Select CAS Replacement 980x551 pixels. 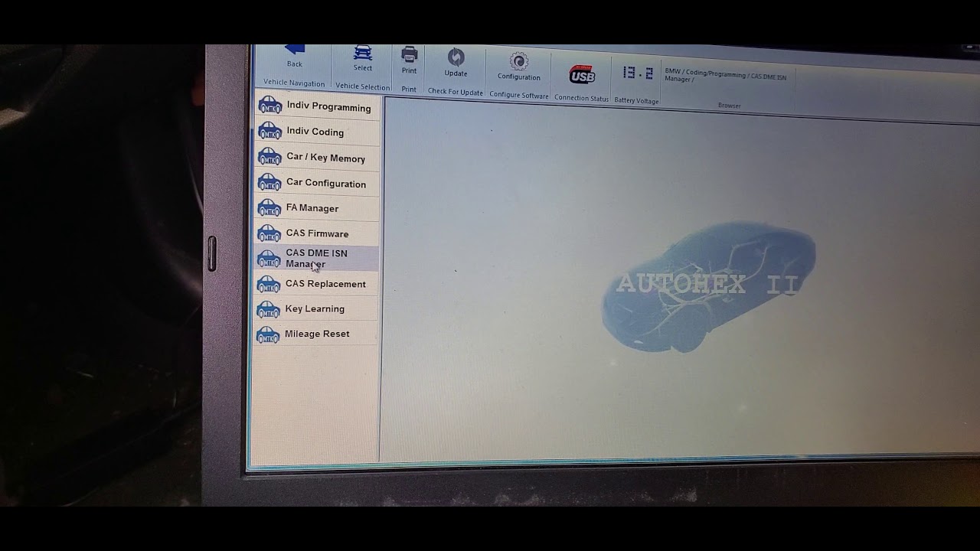coord(316,284)
